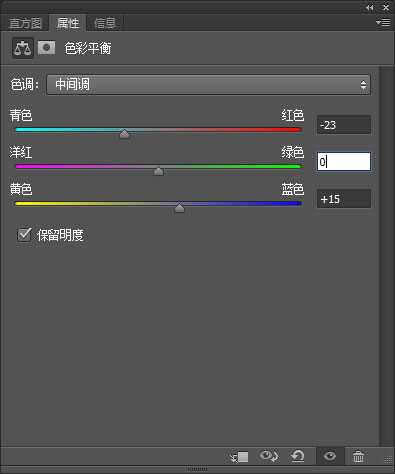Open the 色调 中间调 dropdown
Viewport: 395px width, 474px height.
[x=208, y=85]
